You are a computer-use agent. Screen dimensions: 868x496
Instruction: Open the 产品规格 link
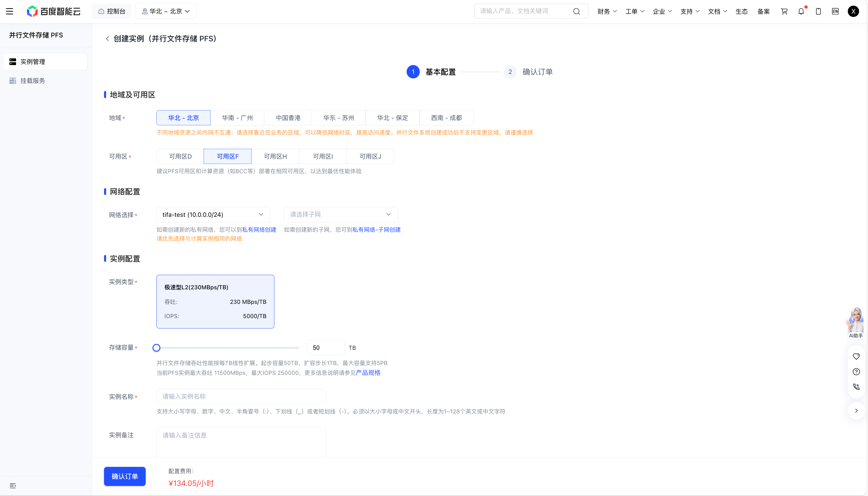(x=368, y=373)
